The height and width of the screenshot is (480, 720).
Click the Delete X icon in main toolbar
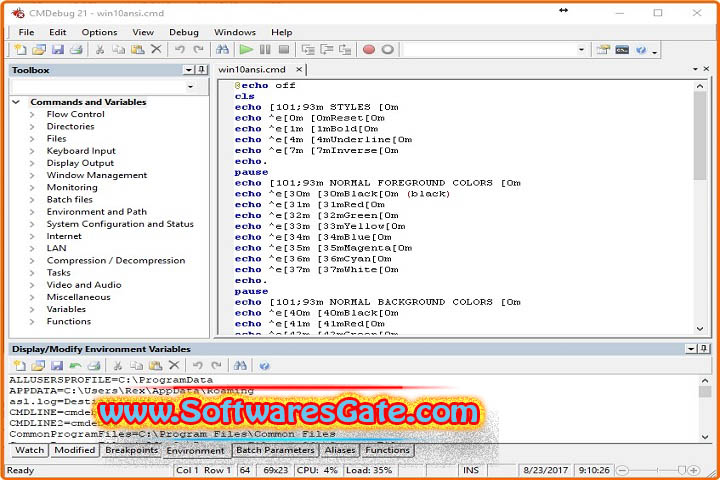(156, 49)
